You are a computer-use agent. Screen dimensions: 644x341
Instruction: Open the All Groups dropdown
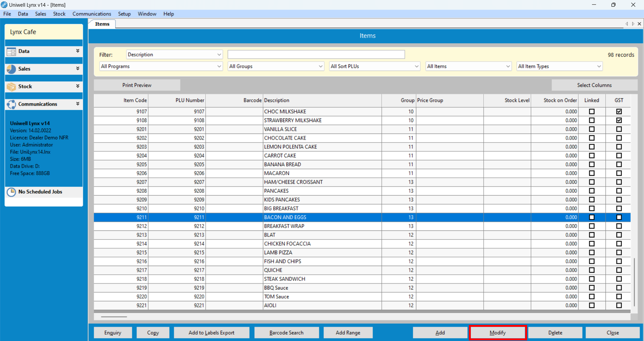tap(276, 66)
